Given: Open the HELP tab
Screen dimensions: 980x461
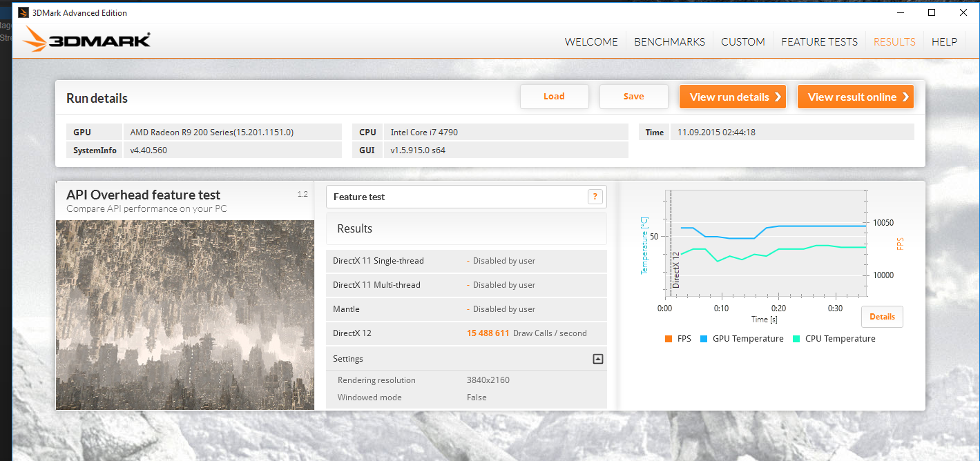Looking at the screenshot, I should coord(944,41).
